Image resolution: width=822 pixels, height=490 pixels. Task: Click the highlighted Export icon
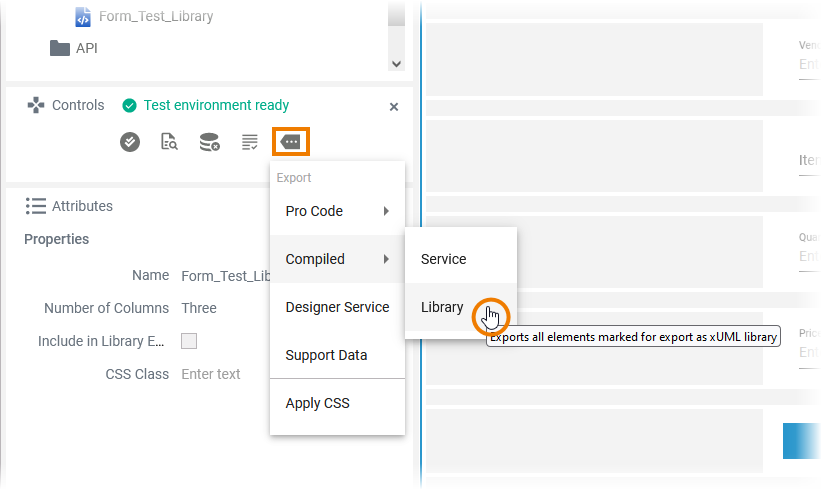[x=290, y=142]
